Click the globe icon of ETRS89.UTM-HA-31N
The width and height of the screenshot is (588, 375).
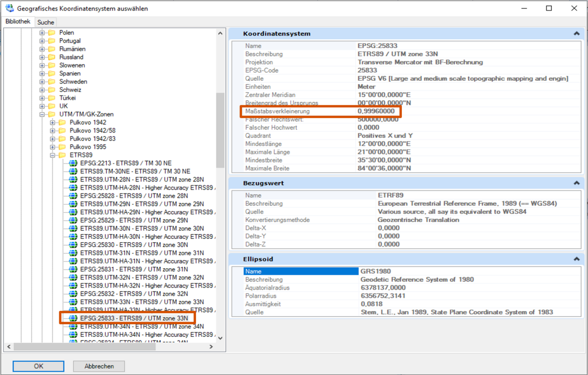tap(73, 261)
